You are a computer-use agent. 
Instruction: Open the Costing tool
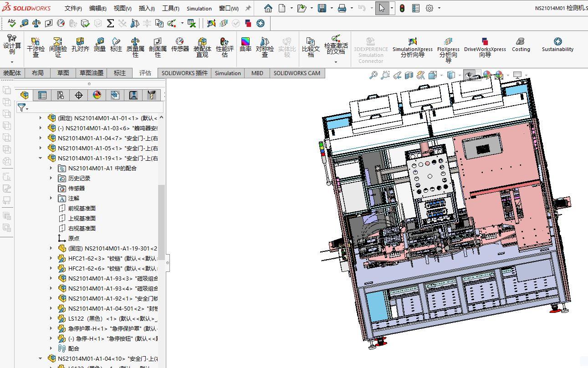click(521, 45)
